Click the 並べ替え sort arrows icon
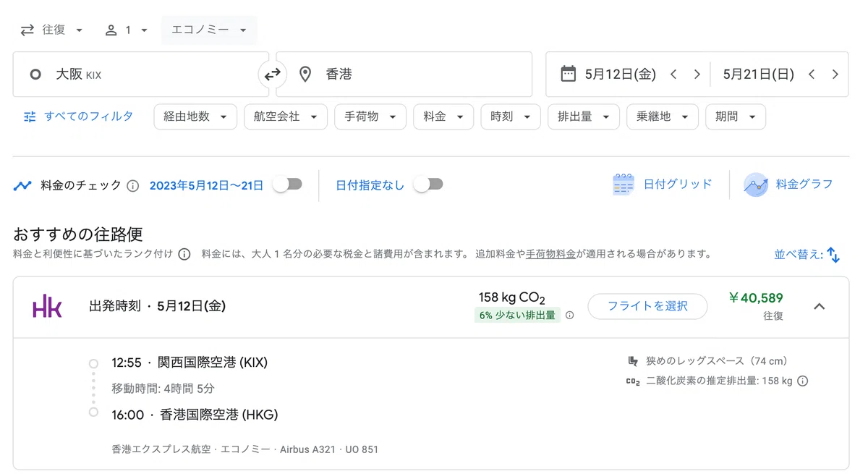Viewport: 868px width, 474px height. click(833, 255)
